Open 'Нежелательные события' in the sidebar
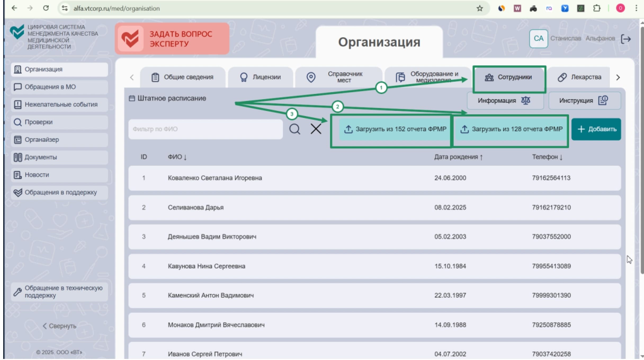This screenshot has height=360, width=644. [59, 105]
